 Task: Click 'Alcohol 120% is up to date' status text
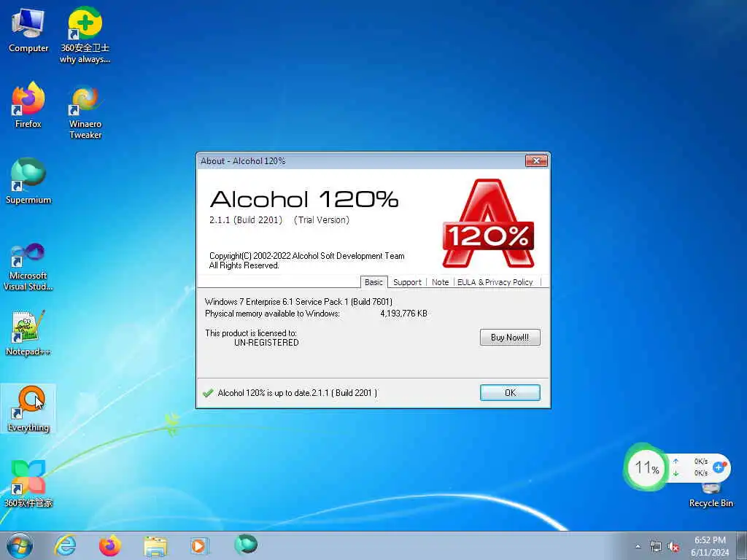[298, 393]
